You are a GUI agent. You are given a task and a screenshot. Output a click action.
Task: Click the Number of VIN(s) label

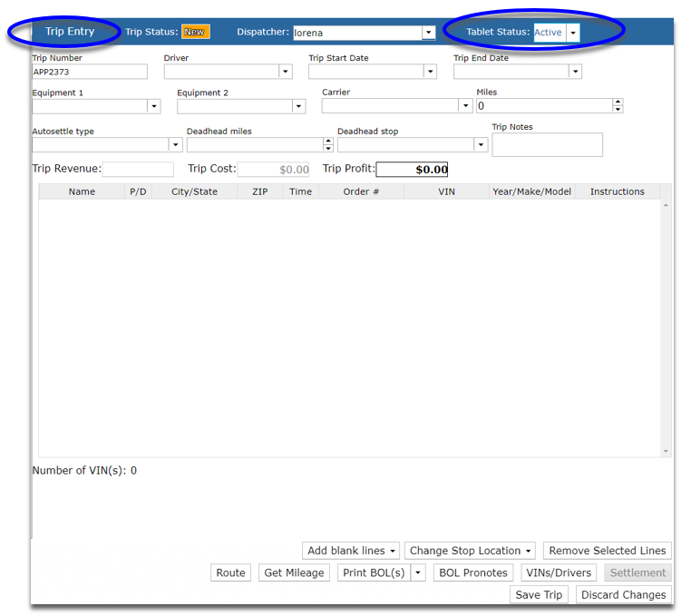(x=84, y=471)
